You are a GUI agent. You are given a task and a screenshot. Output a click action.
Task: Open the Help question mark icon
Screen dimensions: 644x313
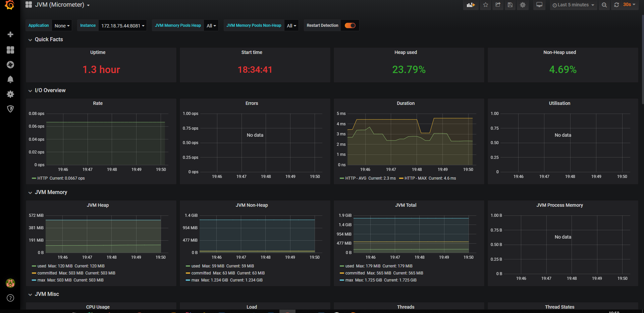tap(10, 298)
